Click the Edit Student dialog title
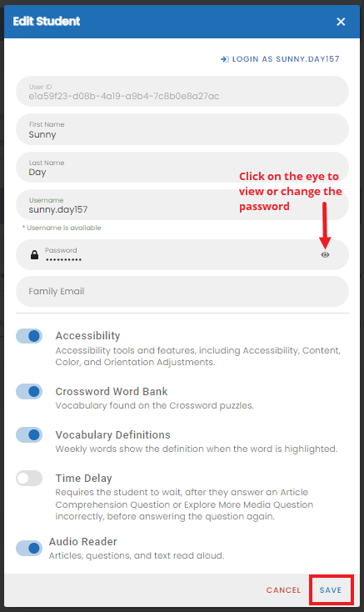The image size is (364, 612). [x=47, y=21]
